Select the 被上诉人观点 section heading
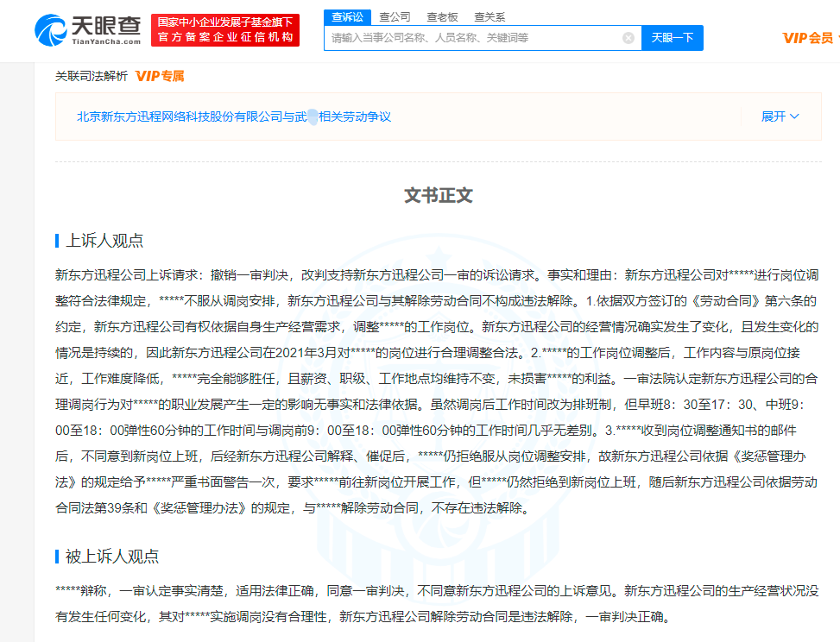Image resolution: width=840 pixels, height=642 pixels. 112,557
